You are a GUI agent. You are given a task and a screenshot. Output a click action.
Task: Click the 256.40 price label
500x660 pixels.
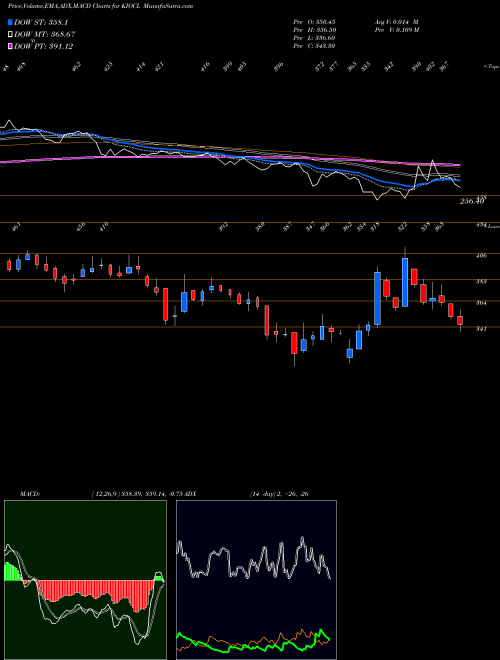[472, 201]
